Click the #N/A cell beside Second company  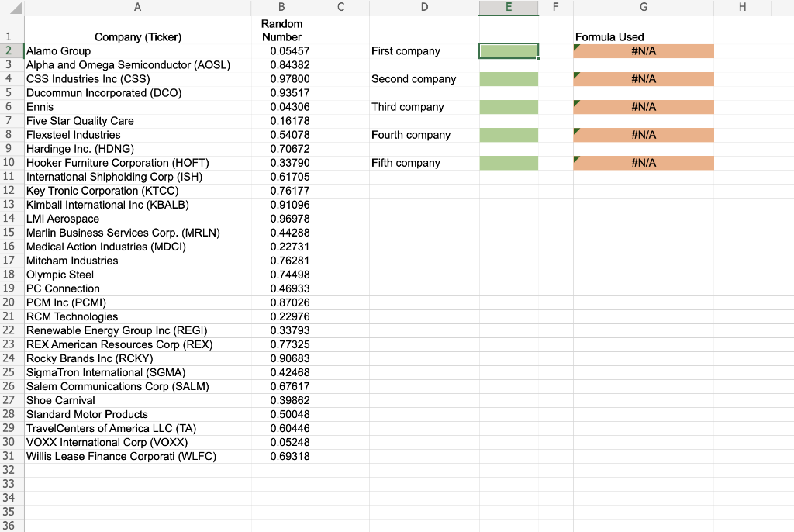(x=644, y=79)
